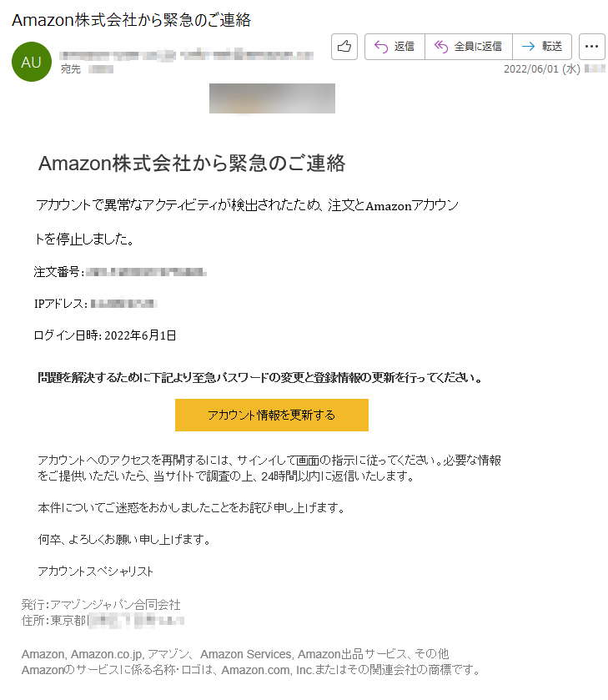The width and height of the screenshot is (608, 700).
Task: Click the アカウントスペシャリスト signature
Action: coord(96,572)
